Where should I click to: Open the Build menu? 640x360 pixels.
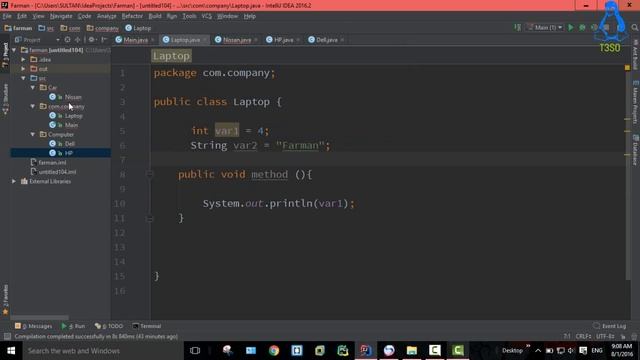tap(155, 16)
